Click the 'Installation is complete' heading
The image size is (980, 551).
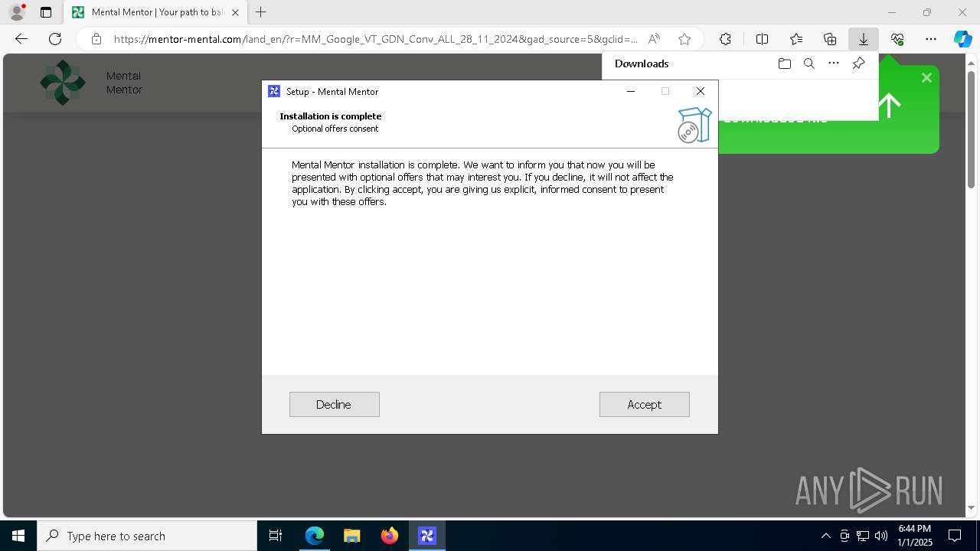pos(331,116)
